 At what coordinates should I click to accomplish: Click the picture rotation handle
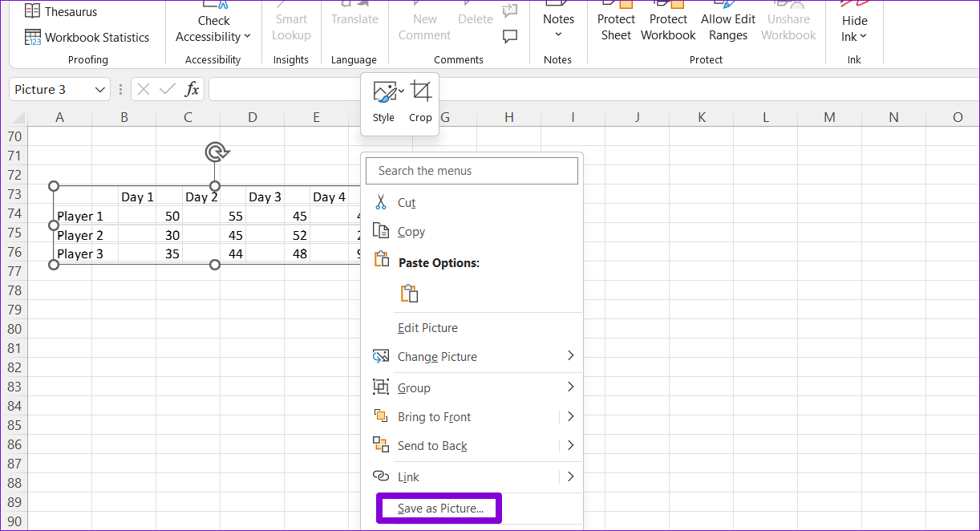coord(215,152)
